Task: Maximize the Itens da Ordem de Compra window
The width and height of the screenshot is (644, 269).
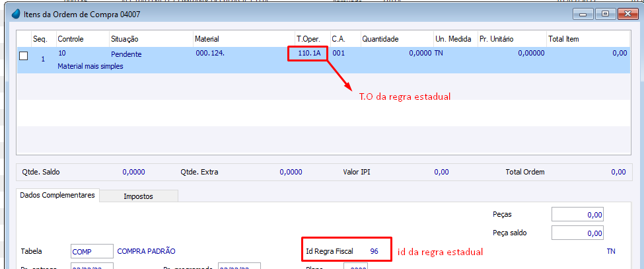Action: pyautogui.click(x=605, y=14)
